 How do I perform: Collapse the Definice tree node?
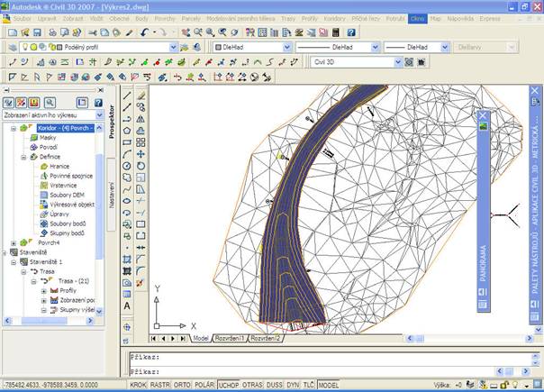tap(23, 157)
